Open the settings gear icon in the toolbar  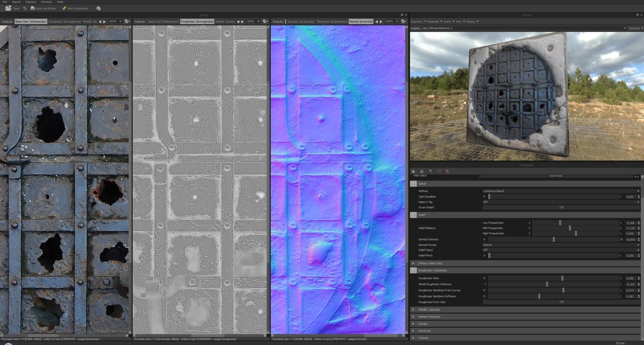pos(99,8)
